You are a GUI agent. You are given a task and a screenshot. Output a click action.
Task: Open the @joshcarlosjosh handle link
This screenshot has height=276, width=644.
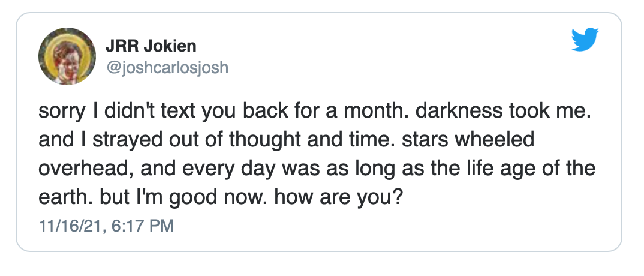167,67
